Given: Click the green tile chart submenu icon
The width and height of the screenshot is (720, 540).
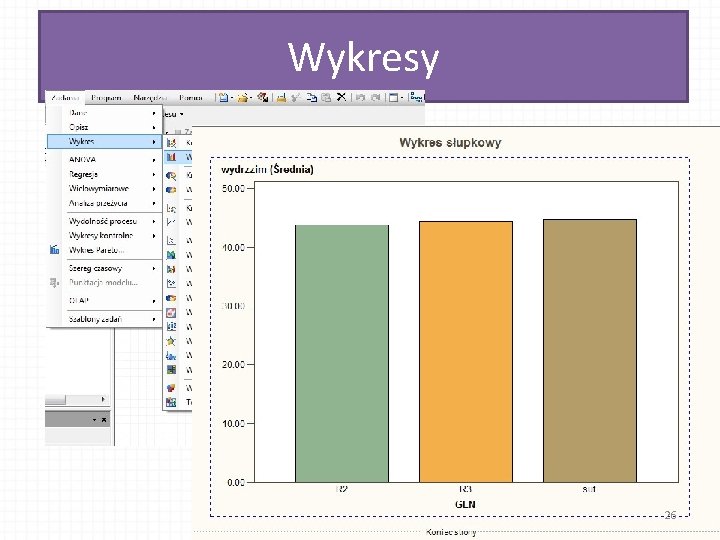Looking at the screenshot, I should tap(171, 370).
